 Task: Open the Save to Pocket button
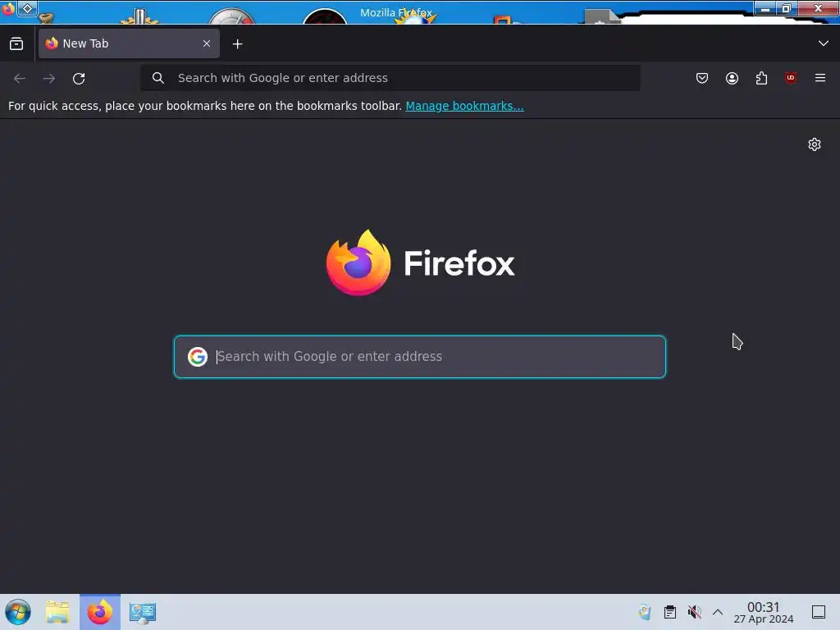click(702, 78)
